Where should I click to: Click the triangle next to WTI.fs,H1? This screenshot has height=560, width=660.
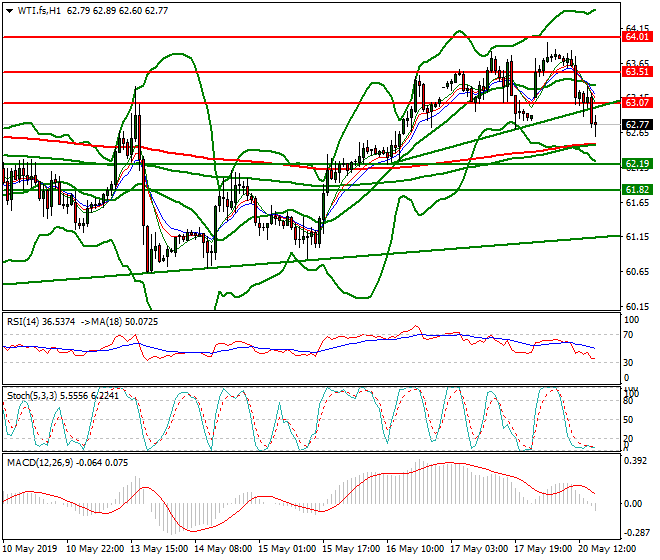click(9, 11)
